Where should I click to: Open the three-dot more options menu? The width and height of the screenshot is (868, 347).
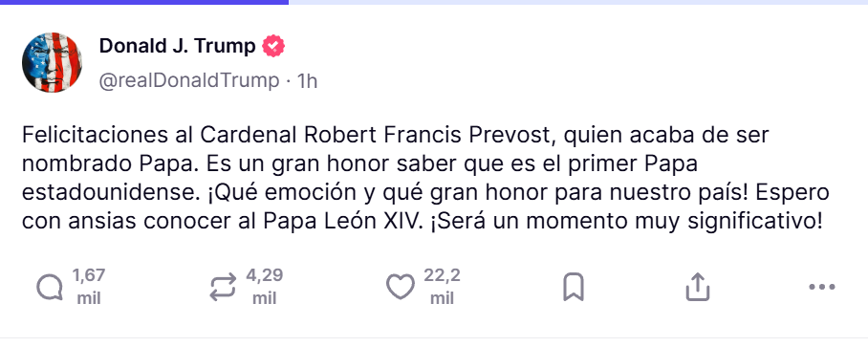click(x=821, y=287)
